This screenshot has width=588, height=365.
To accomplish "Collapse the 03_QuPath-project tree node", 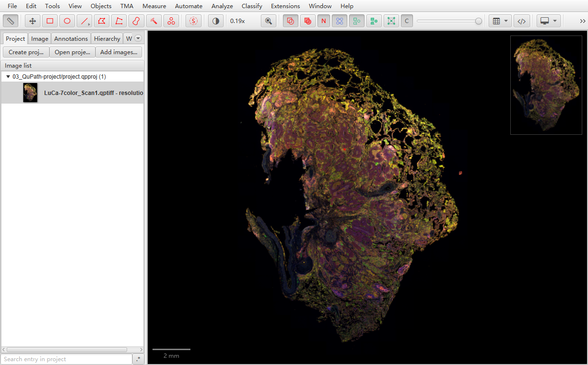I will tap(8, 76).
